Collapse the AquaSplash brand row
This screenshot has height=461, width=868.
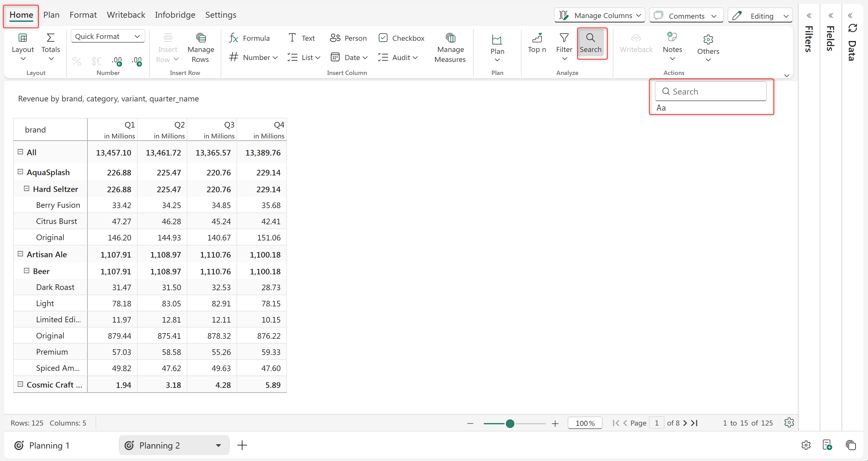[x=21, y=172]
